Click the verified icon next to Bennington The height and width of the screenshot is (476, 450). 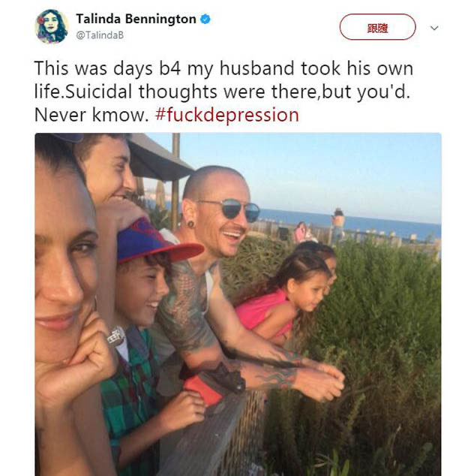point(205,19)
